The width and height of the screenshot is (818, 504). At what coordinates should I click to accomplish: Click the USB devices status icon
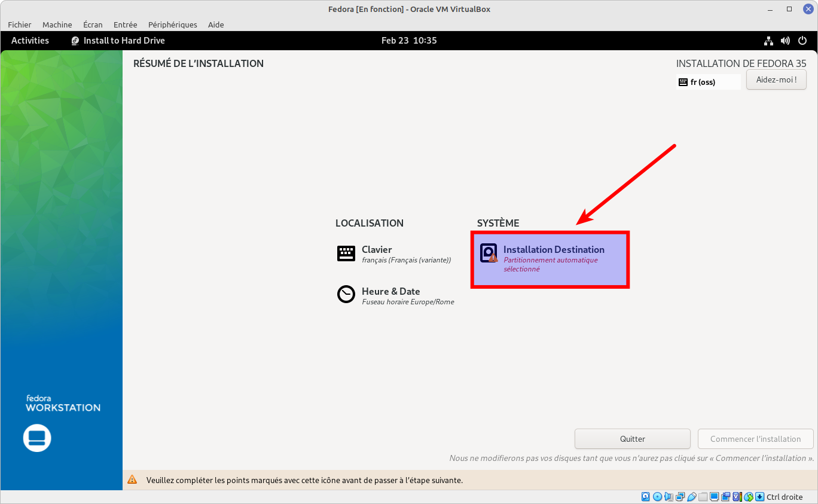point(692,497)
